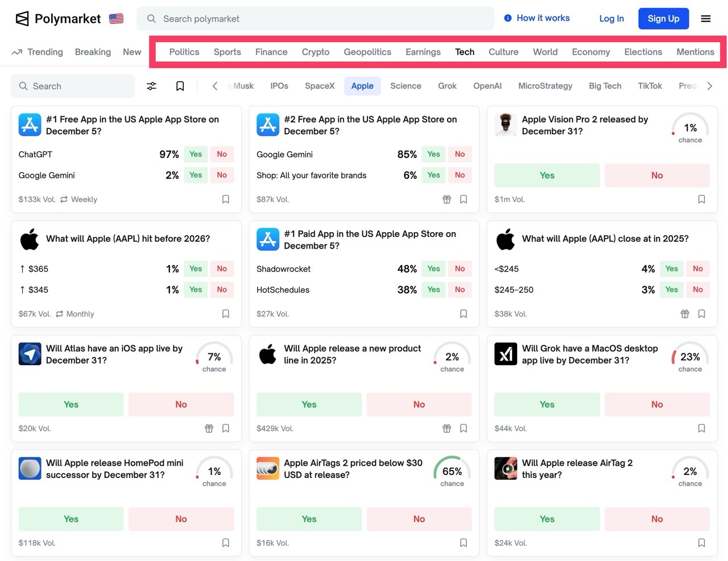Click the US flag icon
The height and width of the screenshot is (561, 728).
(117, 19)
